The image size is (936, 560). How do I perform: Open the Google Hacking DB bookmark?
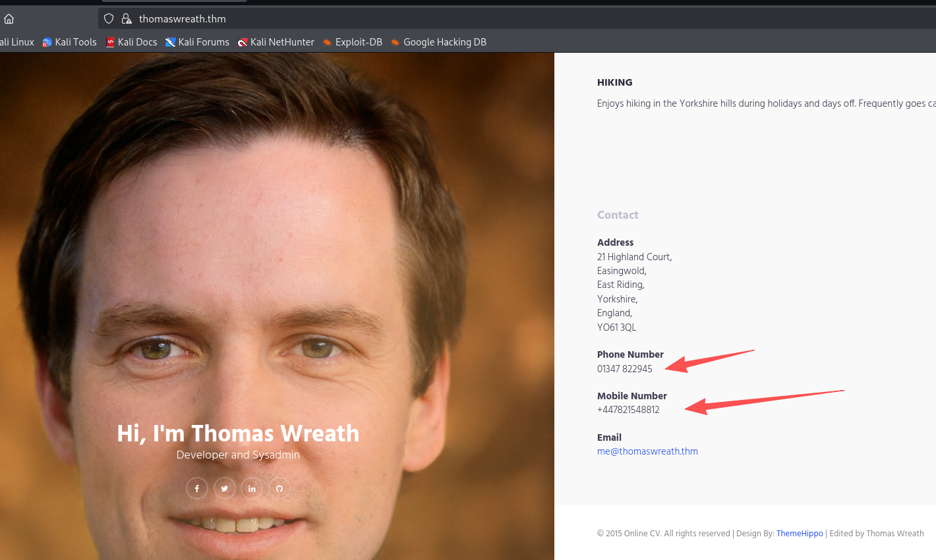(438, 42)
